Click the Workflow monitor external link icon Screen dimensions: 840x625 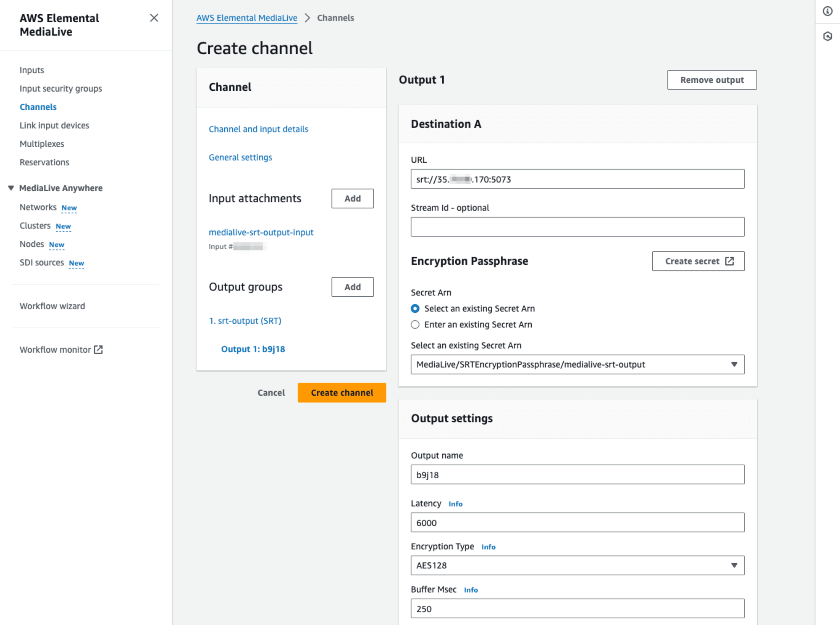coord(98,350)
